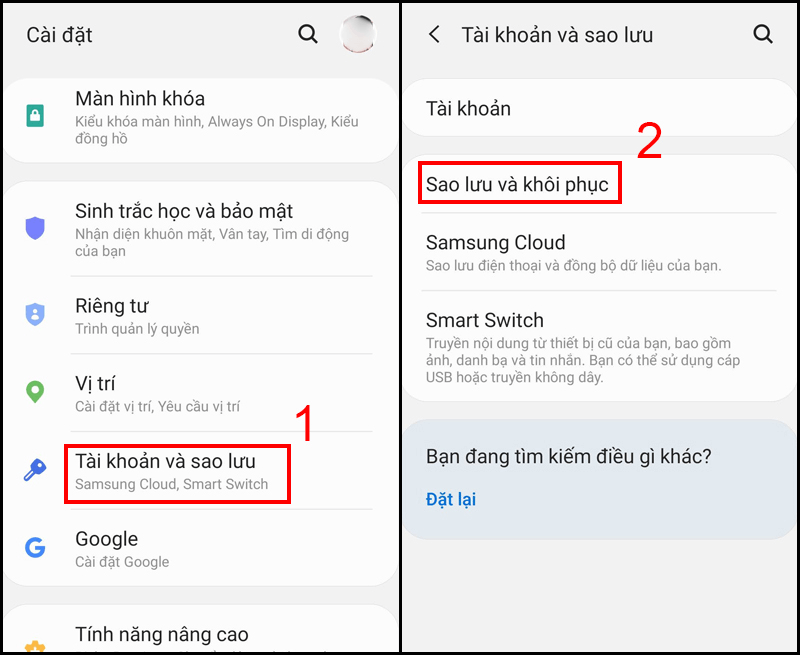Open Samsung Cloud settings
Viewport: 800px width, 655px height.
[x=598, y=253]
